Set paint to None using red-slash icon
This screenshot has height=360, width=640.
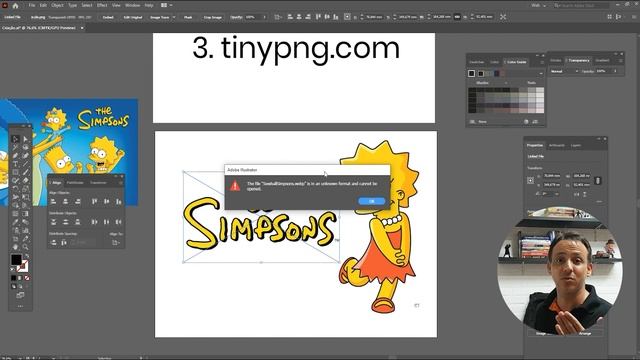click(x=27, y=278)
